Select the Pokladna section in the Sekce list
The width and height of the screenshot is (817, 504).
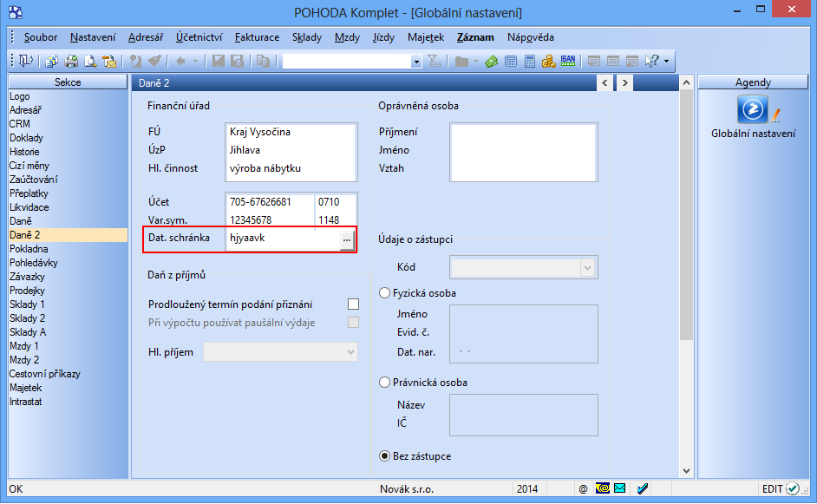[29, 249]
